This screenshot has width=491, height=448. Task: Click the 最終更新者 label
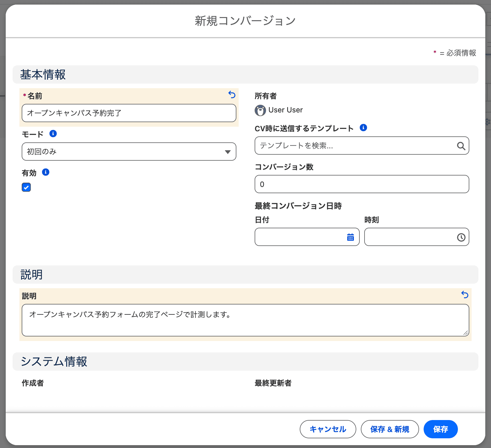coord(273,383)
